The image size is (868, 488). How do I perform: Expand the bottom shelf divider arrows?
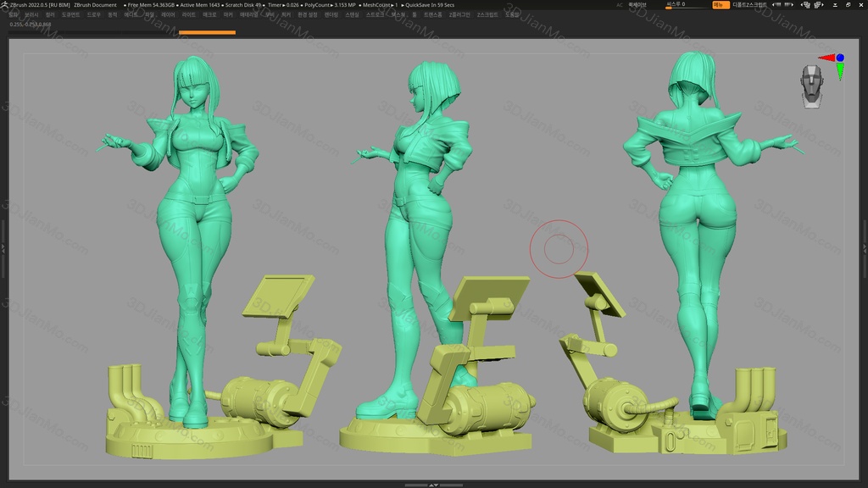point(433,485)
